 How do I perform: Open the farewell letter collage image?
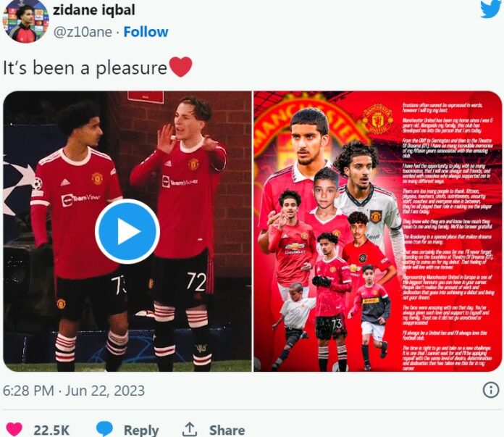click(378, 231)
